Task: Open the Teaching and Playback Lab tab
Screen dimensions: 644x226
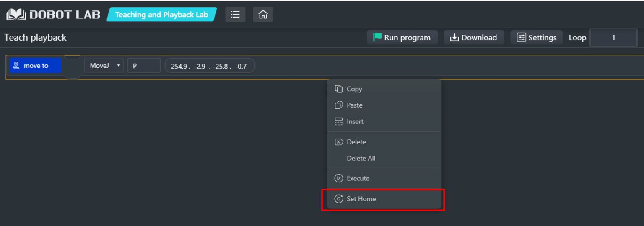Action: click(161, 15)
